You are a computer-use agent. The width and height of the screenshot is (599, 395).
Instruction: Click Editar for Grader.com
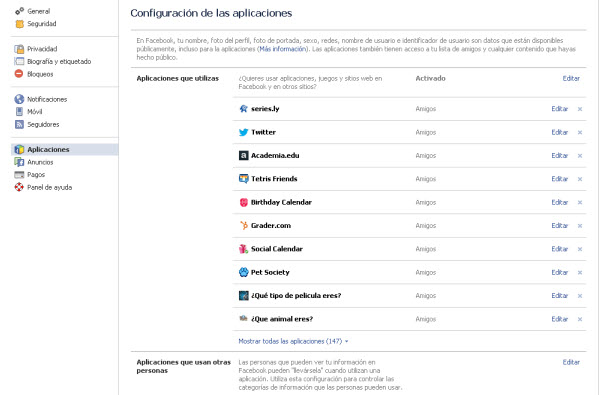click(x=560, y=226)
